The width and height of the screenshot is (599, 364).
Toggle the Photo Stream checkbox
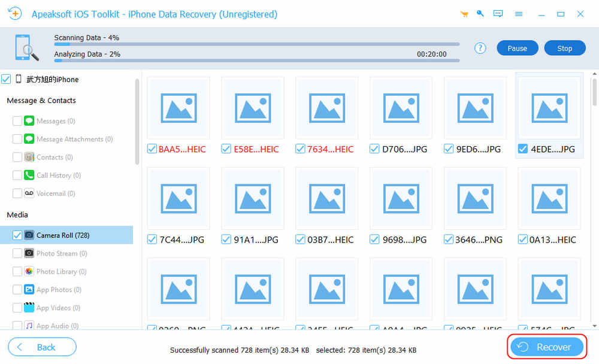pyautogui.click(x=17, y=253)
